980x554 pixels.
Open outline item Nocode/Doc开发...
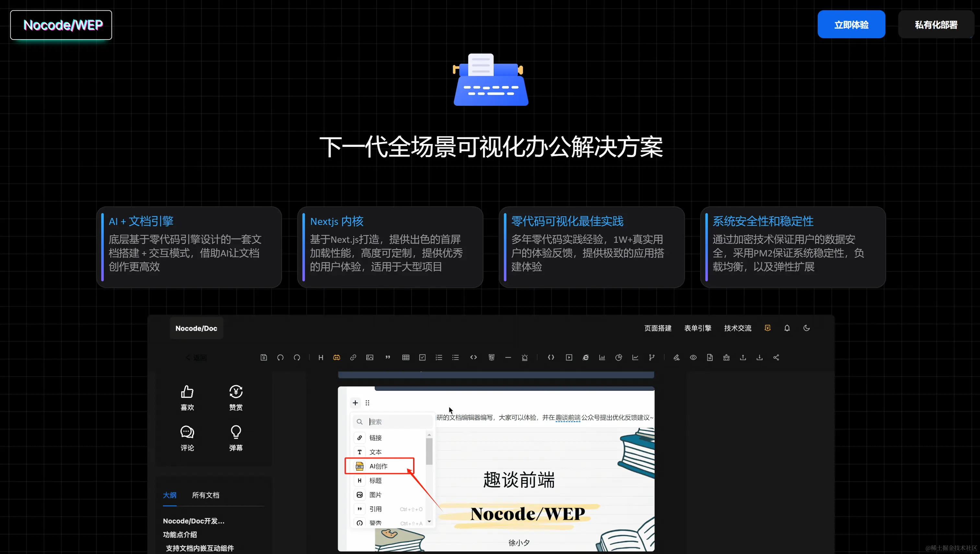point(194,521)
